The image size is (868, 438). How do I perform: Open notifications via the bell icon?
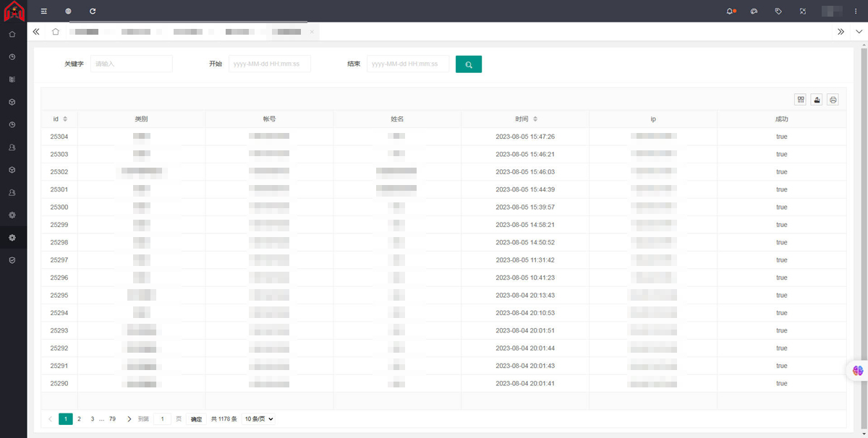[730, 12]
